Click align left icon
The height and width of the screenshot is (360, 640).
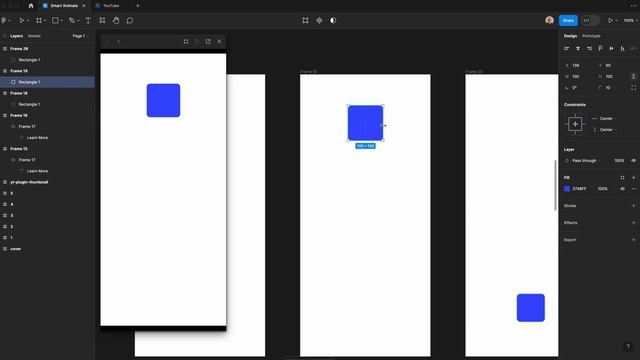pyautogui.click(x=567, y=49)
